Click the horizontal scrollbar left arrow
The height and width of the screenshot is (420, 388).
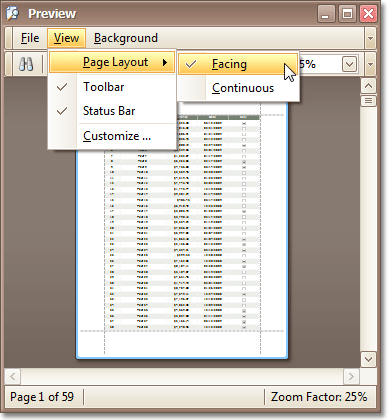point(13,377)
